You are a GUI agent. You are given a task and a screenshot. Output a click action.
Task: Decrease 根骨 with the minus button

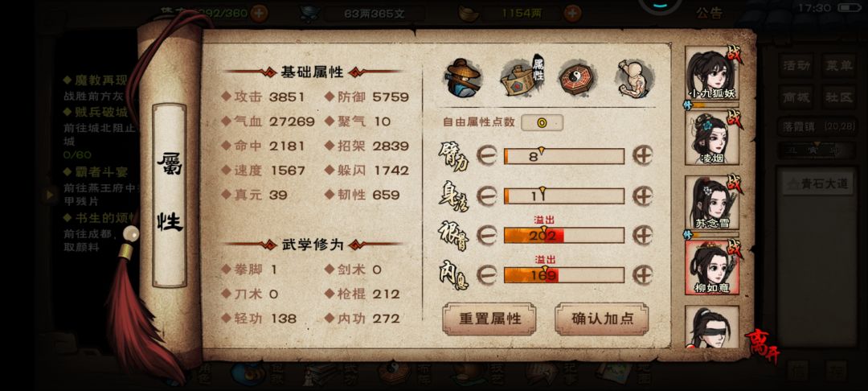pyautogui.click(x=486, y=236)
